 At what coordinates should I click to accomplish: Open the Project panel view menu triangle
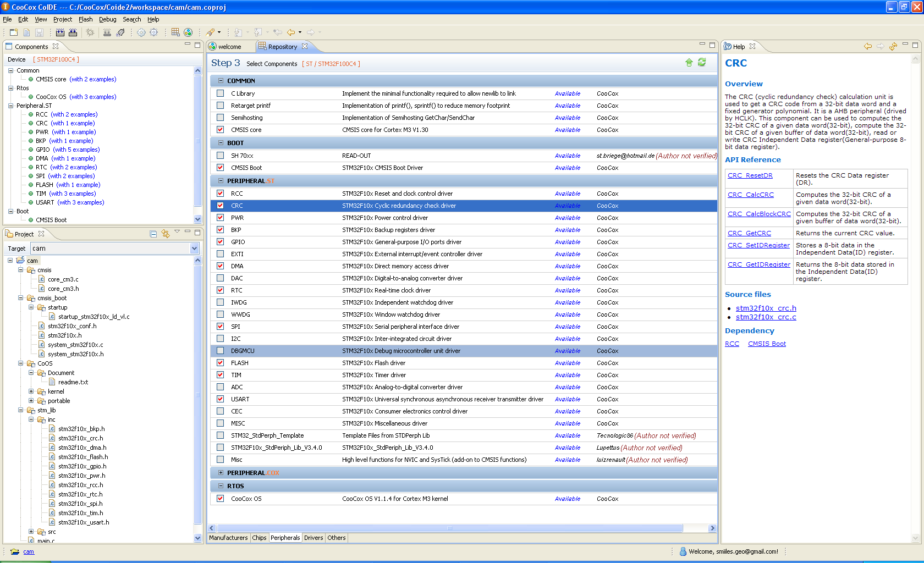coord(177,232)
